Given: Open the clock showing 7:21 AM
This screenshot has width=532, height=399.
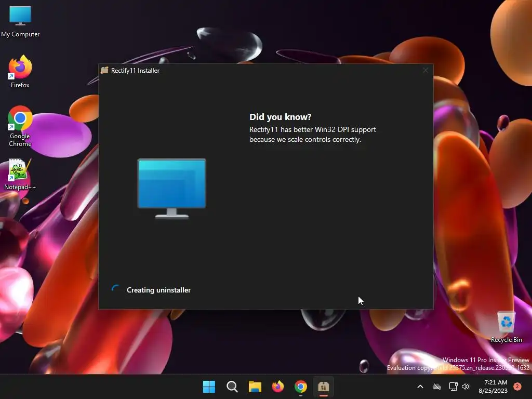Looking at the screenshot, I should [493, 387].
